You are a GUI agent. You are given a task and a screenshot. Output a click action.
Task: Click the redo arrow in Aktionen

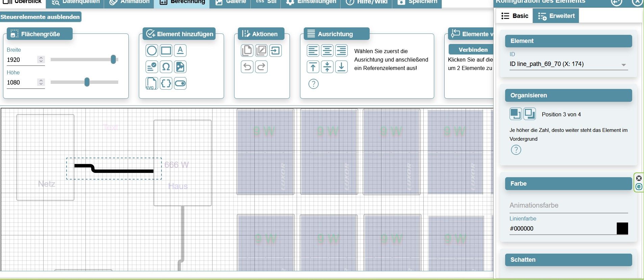[261, 67]
